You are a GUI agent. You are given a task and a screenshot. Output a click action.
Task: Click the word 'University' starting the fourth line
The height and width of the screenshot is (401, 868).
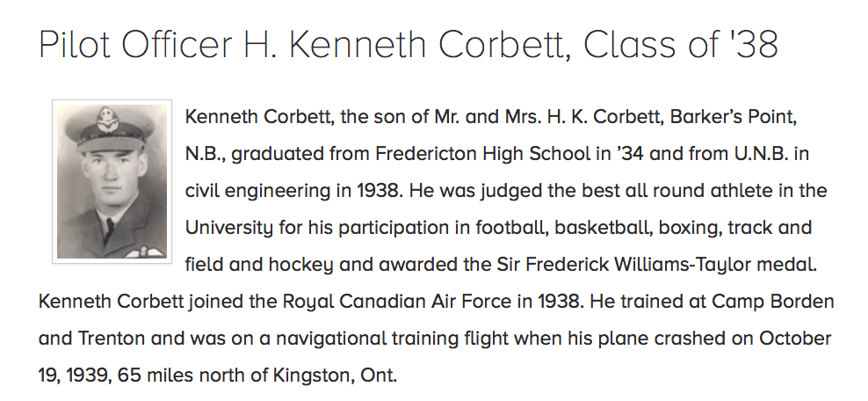228,228
